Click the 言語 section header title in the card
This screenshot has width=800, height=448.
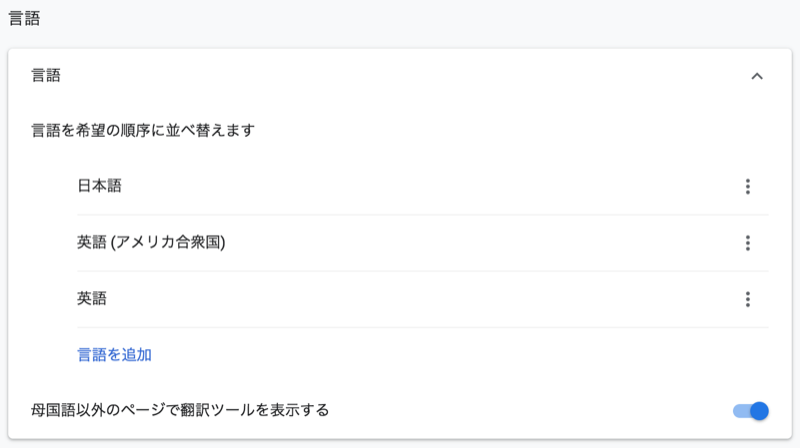click(46, 76)
